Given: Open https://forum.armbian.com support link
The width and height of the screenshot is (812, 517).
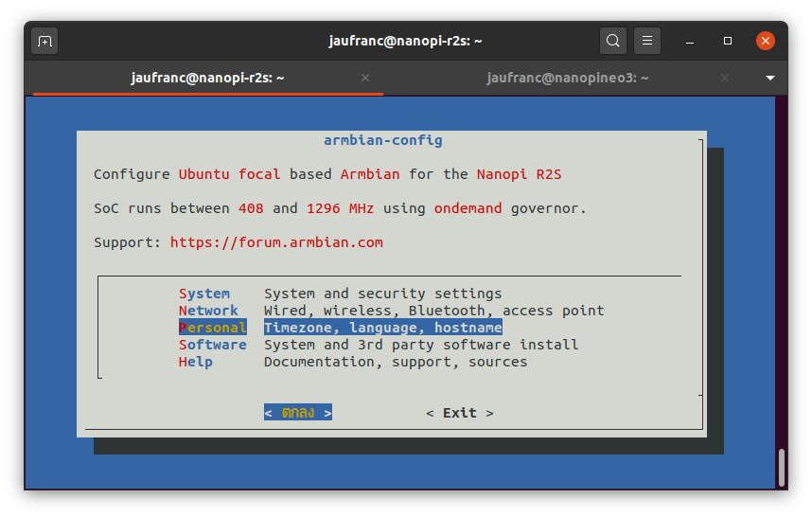Looking at the screenshot, I should pyautogui.click(x=276, y=242).
